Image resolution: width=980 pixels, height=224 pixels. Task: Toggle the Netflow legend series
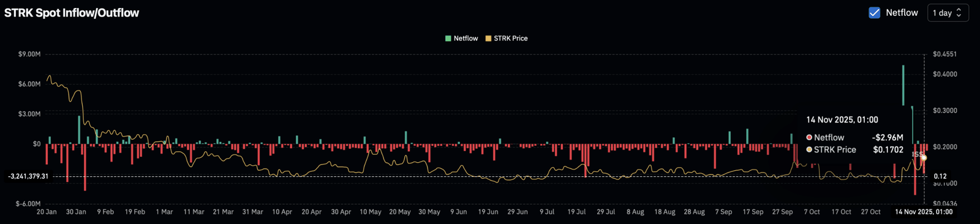[461, 38]
